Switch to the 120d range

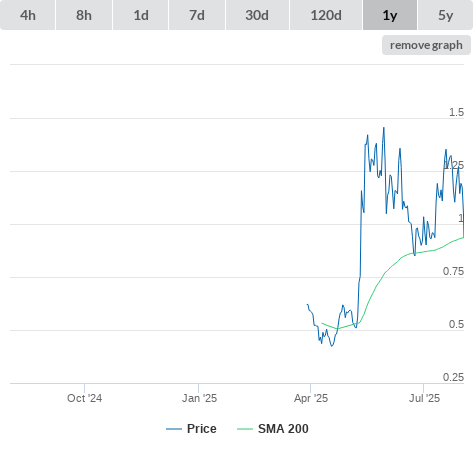[326, 15]
